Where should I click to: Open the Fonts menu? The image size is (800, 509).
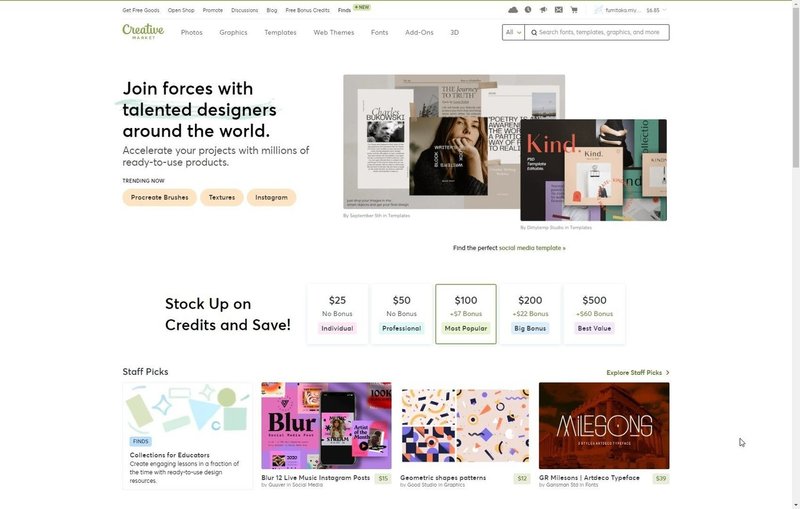click(379, 32)
